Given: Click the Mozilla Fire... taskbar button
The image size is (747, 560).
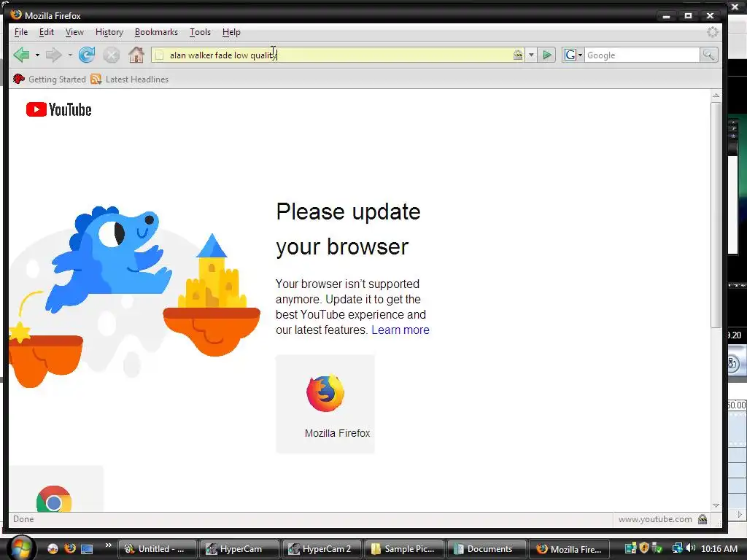Looking at the screenshot, I should (x=569, y=549).
